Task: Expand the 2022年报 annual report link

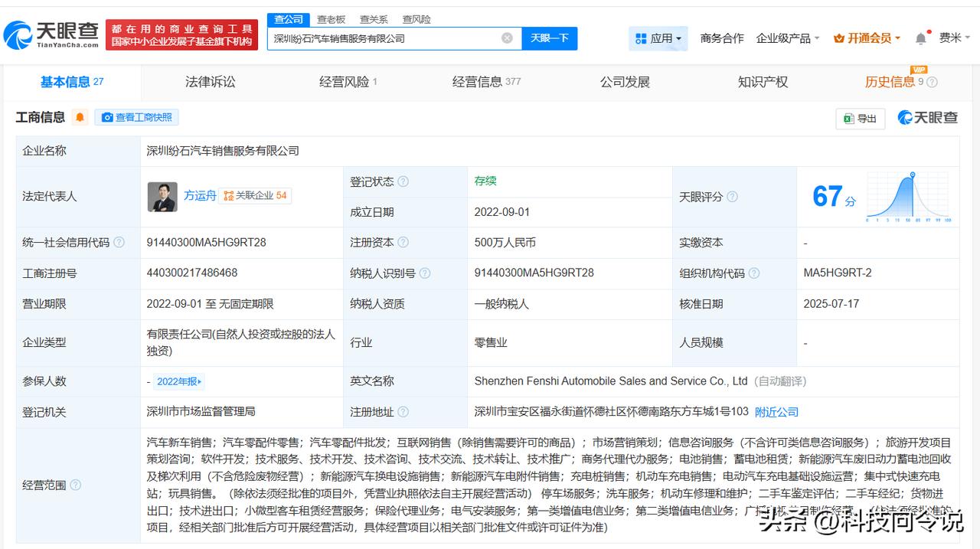Action: pos(180,381)
